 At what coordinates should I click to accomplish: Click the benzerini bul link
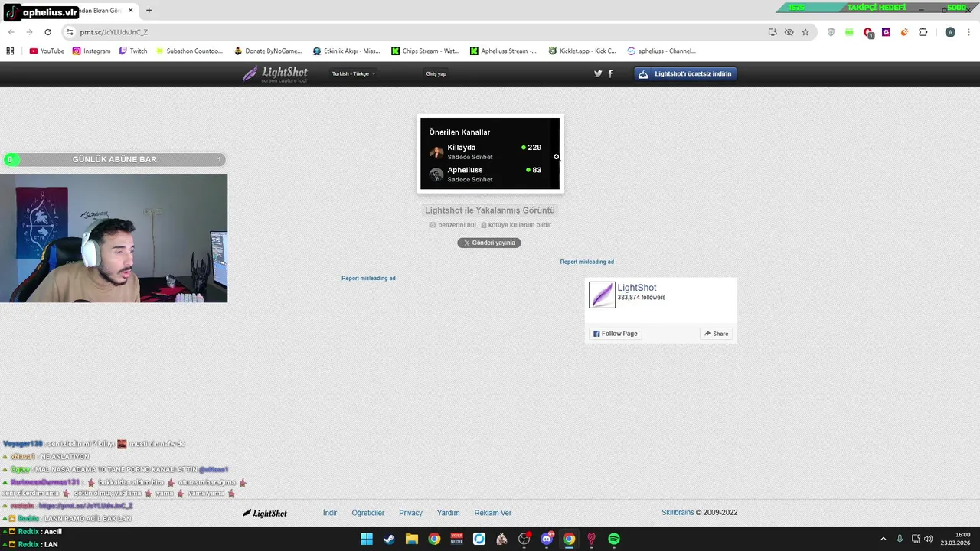(452, 225)
